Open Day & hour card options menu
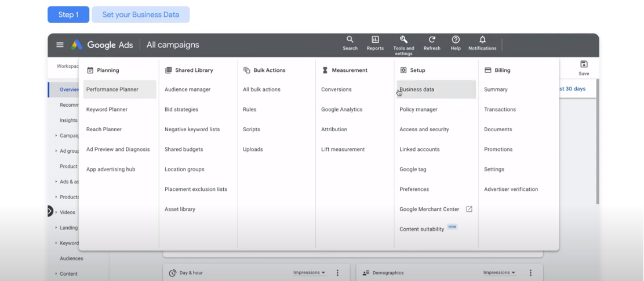 click(337, 273)
